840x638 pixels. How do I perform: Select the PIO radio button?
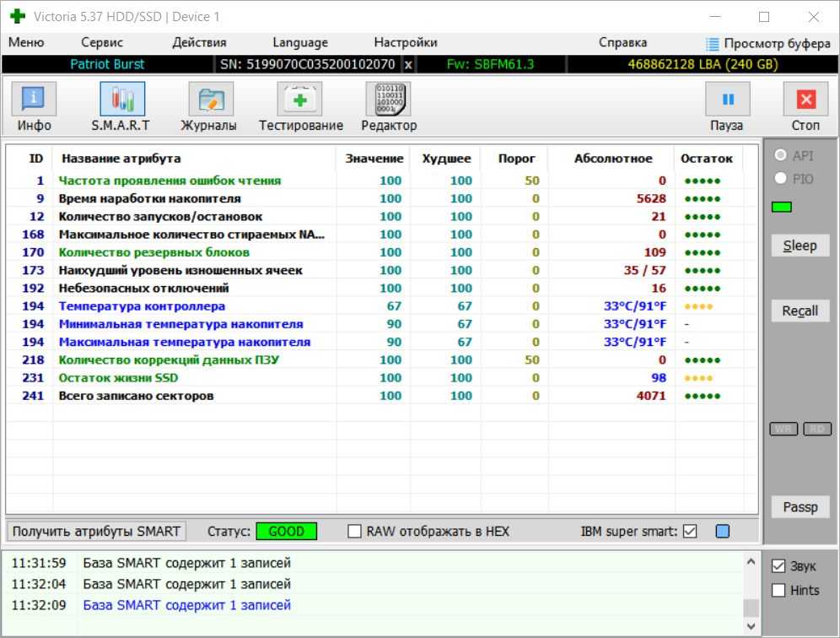click(x=780, y=178)
